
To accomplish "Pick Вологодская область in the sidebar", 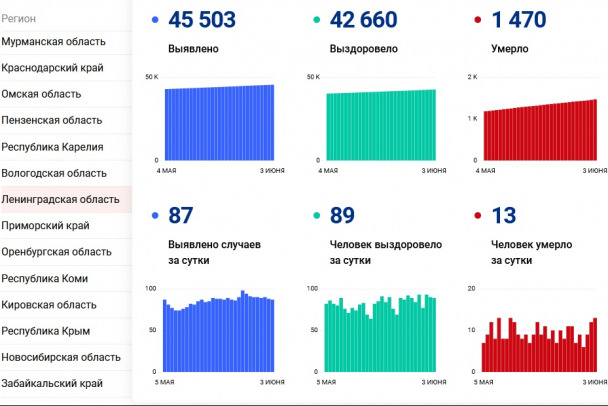I will tap(54, 173).
